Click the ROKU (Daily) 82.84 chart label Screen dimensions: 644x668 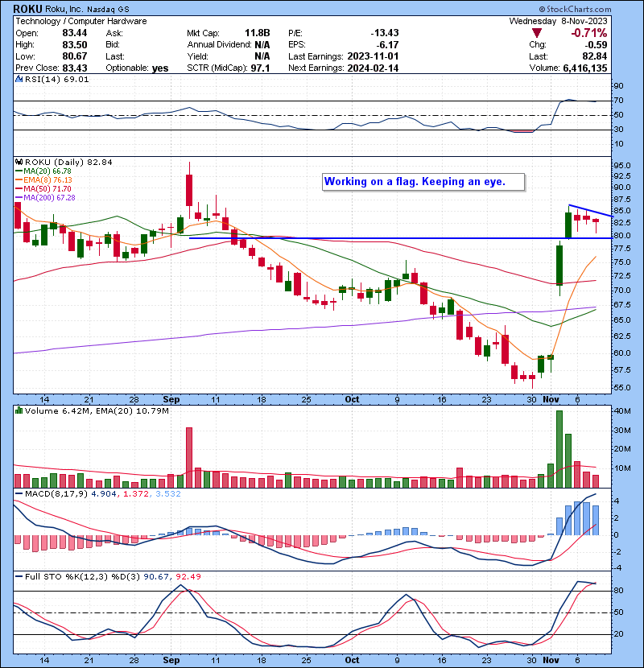68,162
